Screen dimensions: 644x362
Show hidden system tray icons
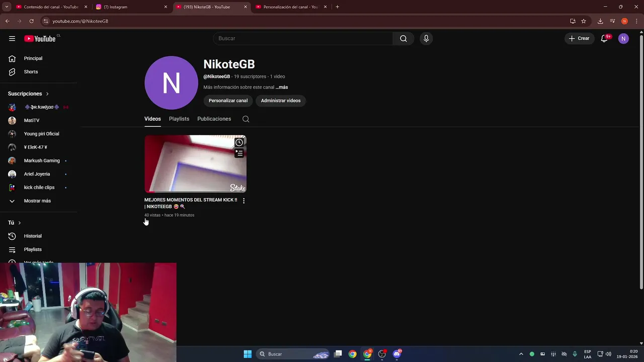521,354
